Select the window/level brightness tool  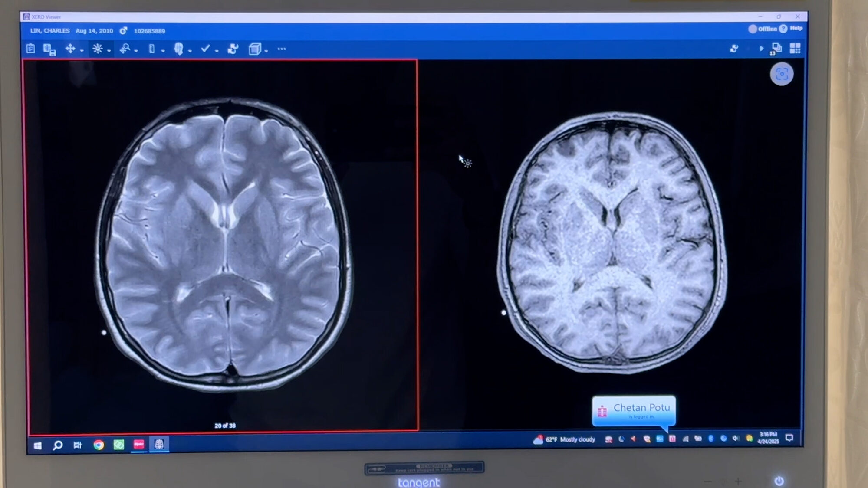97,49
